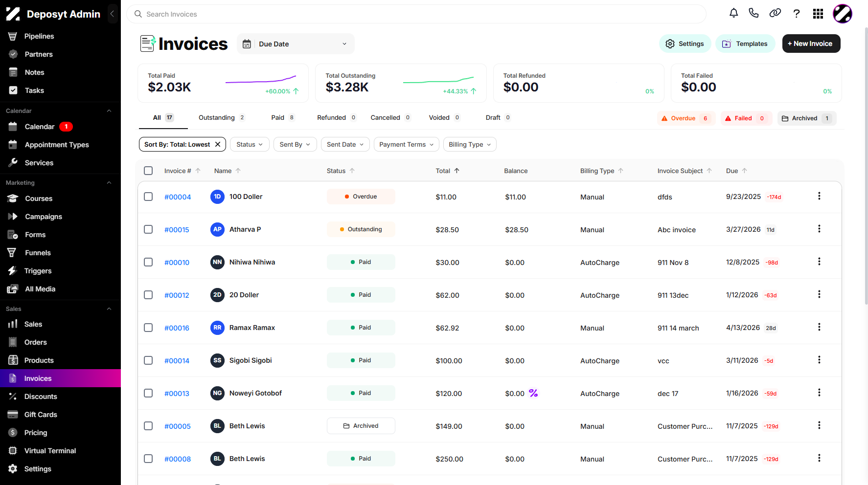Screen dimensions: 868x485
Task: Open the Sent By filter dropdown
Action: (295, 144)
